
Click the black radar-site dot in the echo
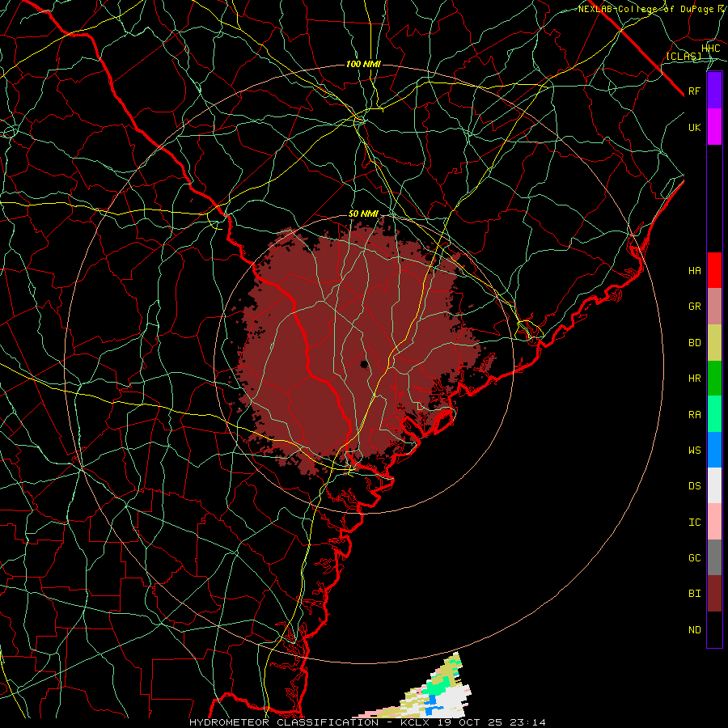364,365
